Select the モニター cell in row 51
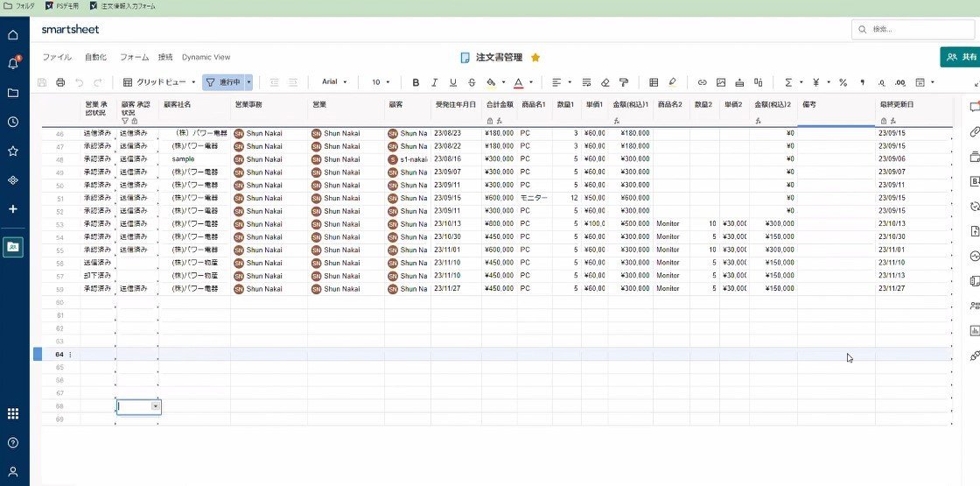This screenshot has width=980, height=486. click(x=535, y=198)
